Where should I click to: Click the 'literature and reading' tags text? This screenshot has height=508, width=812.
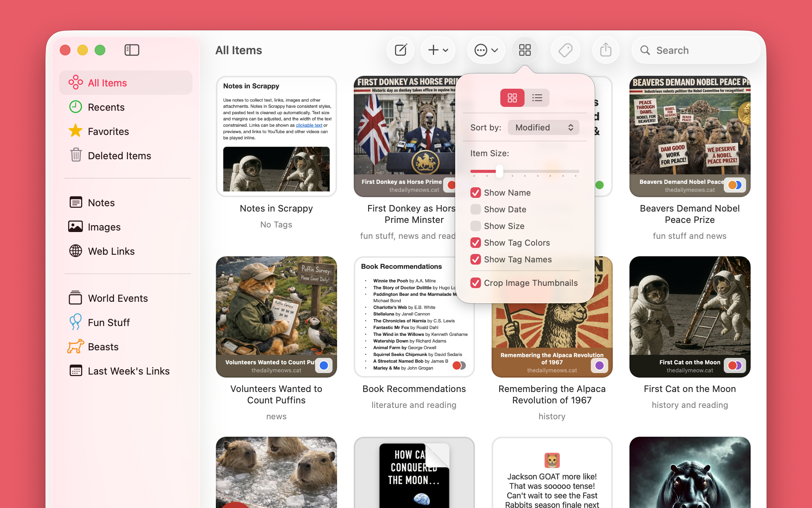tap(414, 405)
